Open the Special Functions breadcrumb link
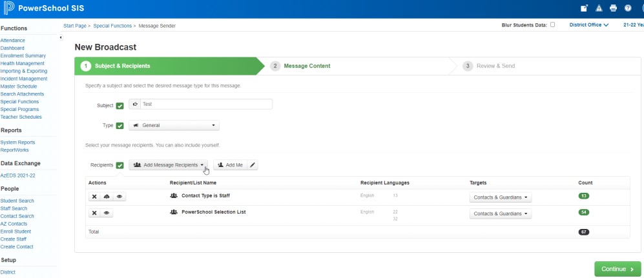This screenshot has height=278, width=644. (x=112, y=26)
